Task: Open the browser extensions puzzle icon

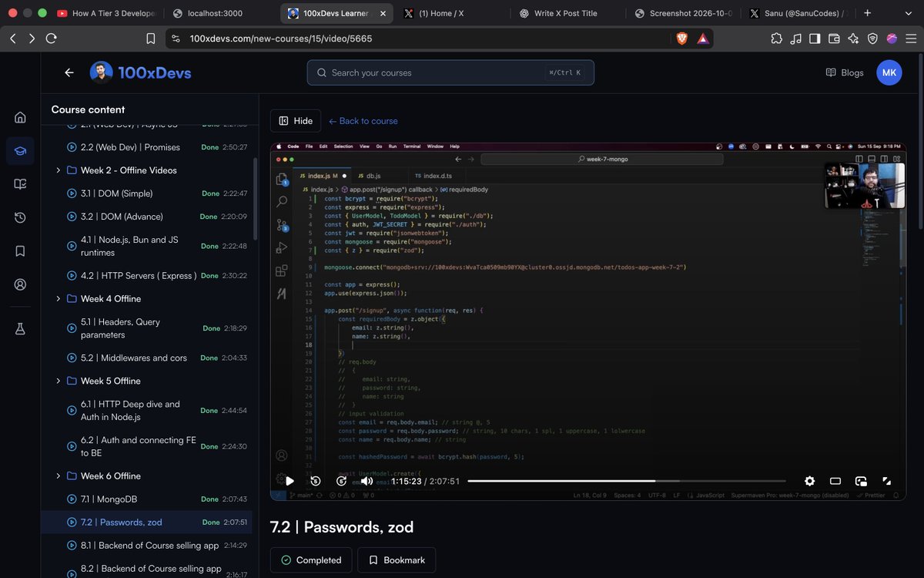Action: click(x=776, y=38)
